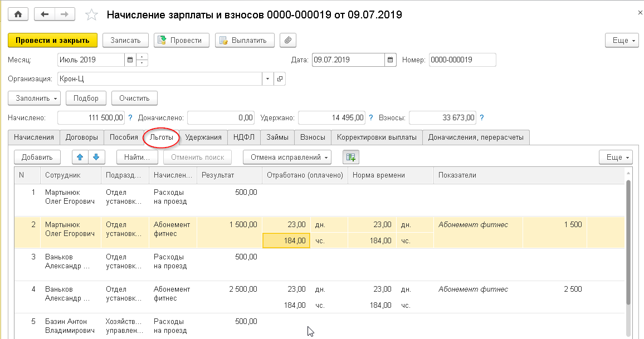Screen dimensions: 644x339
Task: Click Показатели column header
Action: tap(529, 175)
